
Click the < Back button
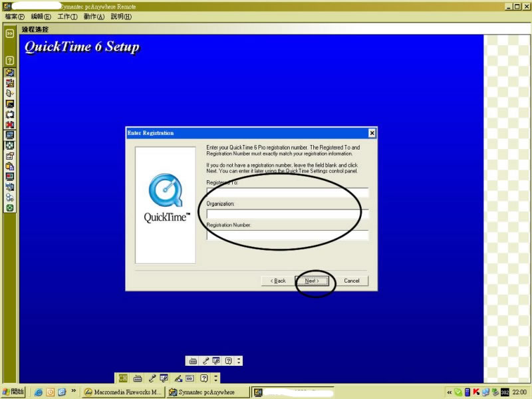tap(278, 281)
